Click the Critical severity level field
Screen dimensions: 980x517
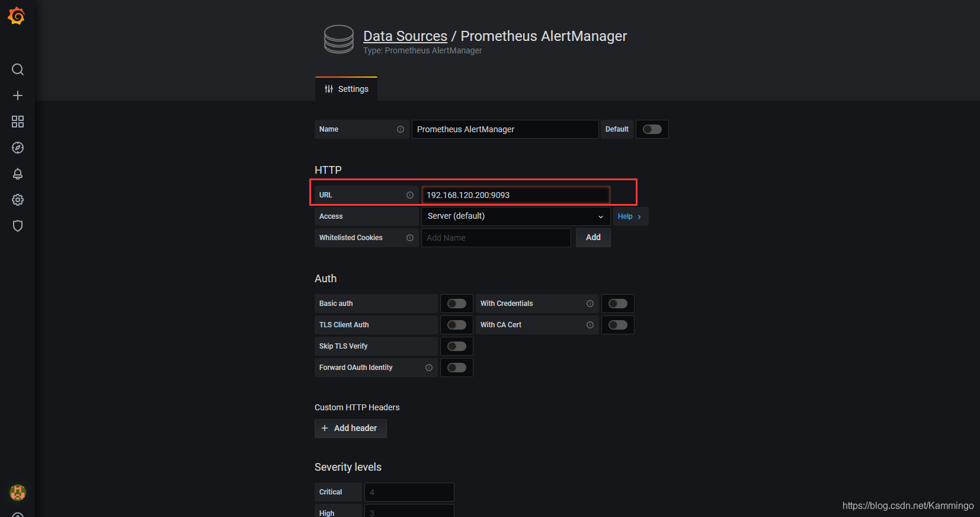(409, 492)
